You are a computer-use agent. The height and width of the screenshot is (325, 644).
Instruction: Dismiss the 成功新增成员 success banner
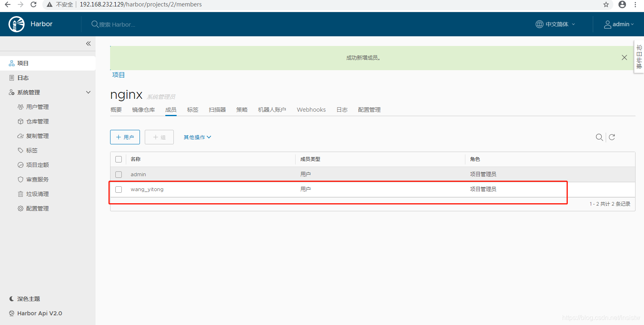tap(624, 58)
